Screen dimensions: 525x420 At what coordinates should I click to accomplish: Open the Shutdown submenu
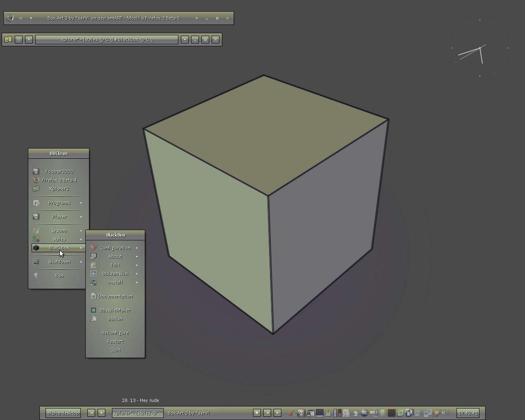pyautogui.click(x=59, y=262)
